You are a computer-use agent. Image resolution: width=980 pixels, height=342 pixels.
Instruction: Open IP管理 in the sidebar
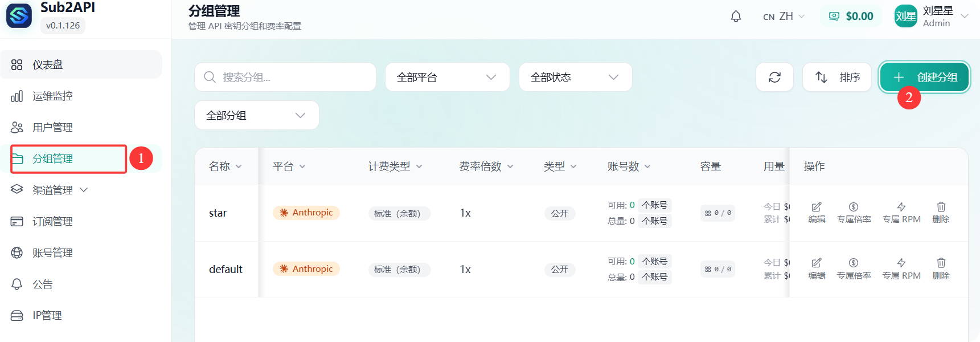81,315
